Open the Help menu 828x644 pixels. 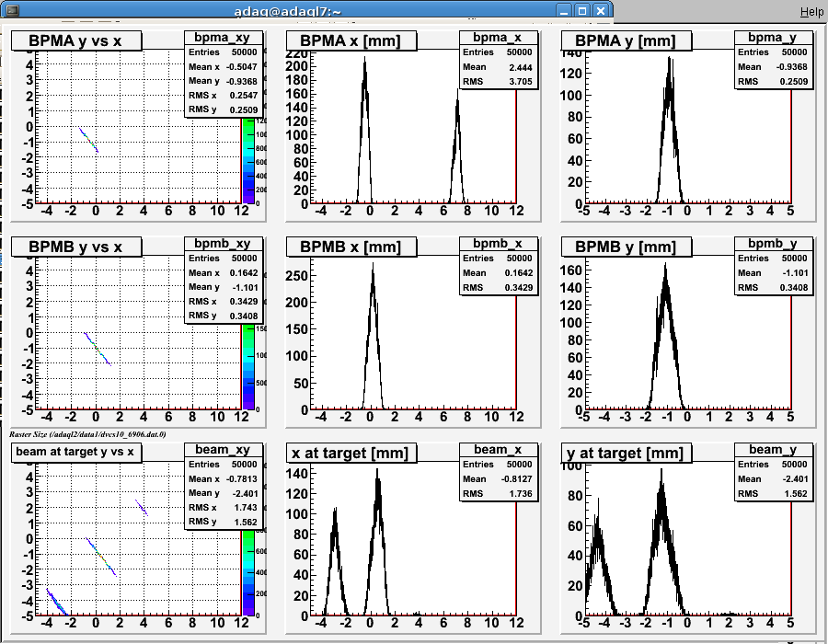coord(811,12)
